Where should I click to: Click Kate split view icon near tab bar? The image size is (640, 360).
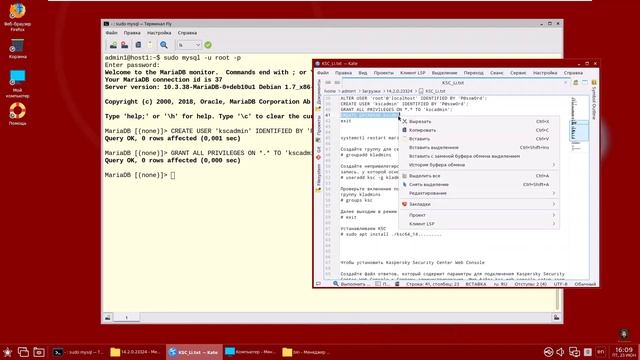coord(585,82)
